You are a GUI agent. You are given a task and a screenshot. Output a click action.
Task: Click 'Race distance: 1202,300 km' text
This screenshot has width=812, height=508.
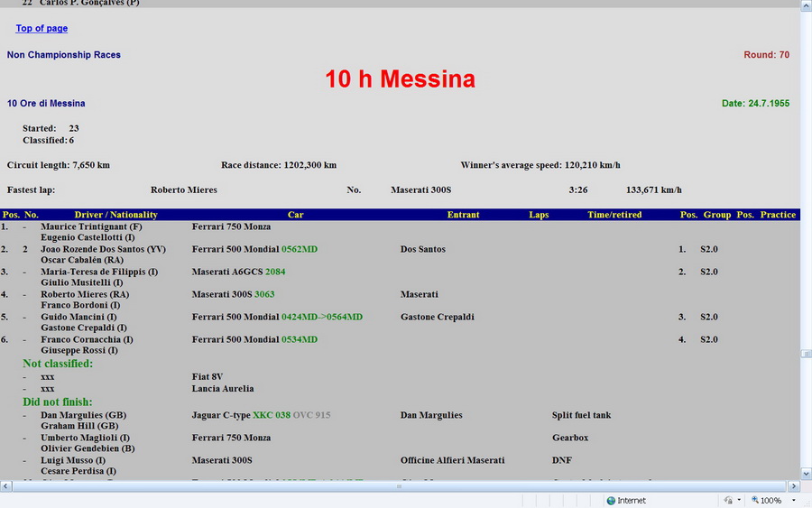(279, 165)
